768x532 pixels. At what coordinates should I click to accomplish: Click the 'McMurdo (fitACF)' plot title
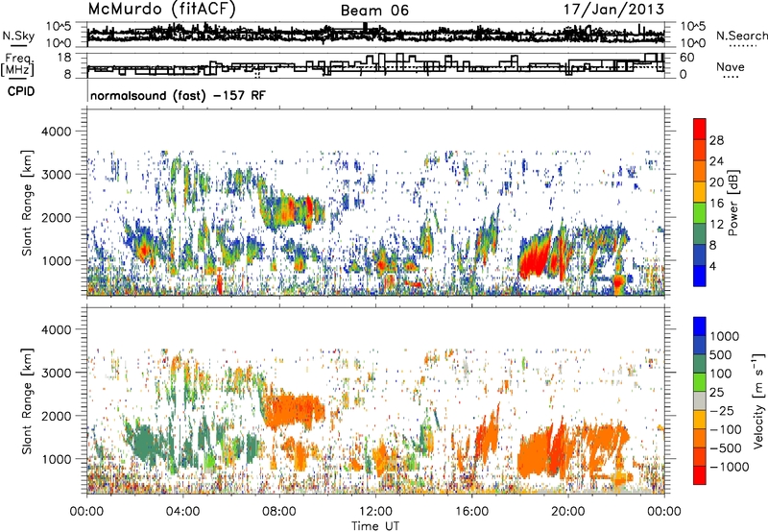pos(162,10)
